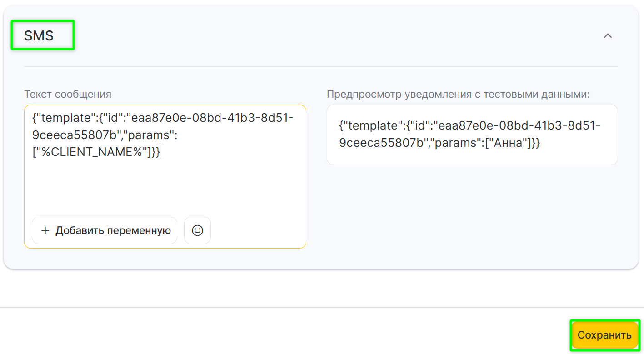Save changes with the Сохранить button

click(x=604, y=335)
